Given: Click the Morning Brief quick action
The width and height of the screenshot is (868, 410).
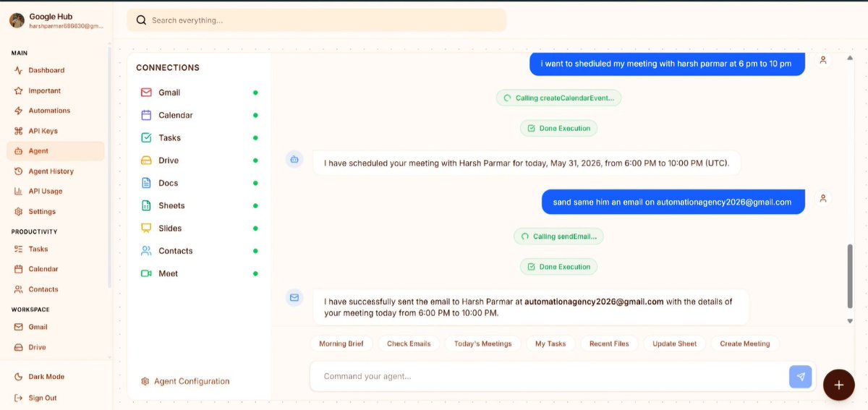Looking at the screenshot, I should [x=341, y=343].
